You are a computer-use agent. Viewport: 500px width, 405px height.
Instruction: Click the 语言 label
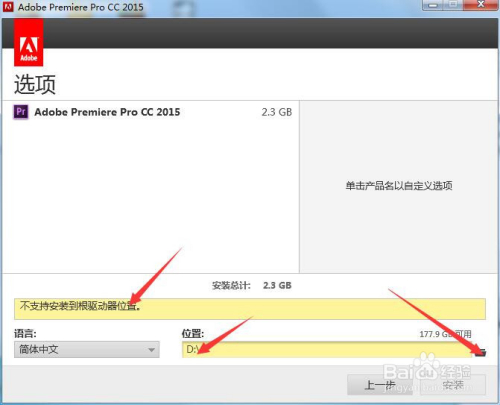(25, 333)
